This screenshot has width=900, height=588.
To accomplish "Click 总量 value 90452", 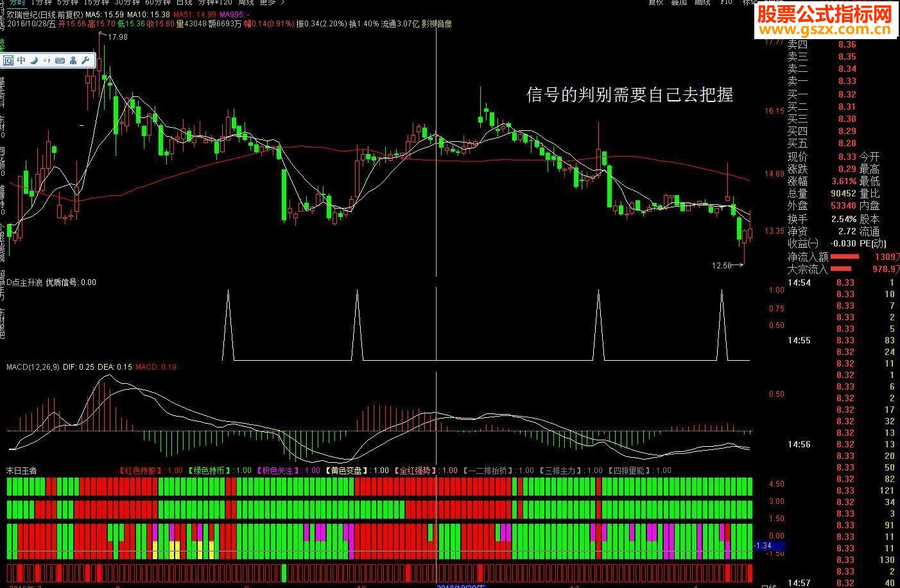I will coord(843,194).
